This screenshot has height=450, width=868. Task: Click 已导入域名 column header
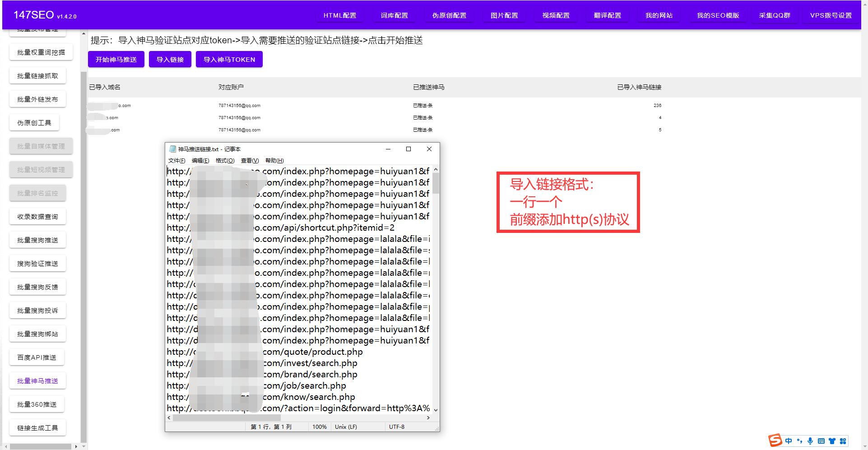pyautogui.click(x=105, y=87)
